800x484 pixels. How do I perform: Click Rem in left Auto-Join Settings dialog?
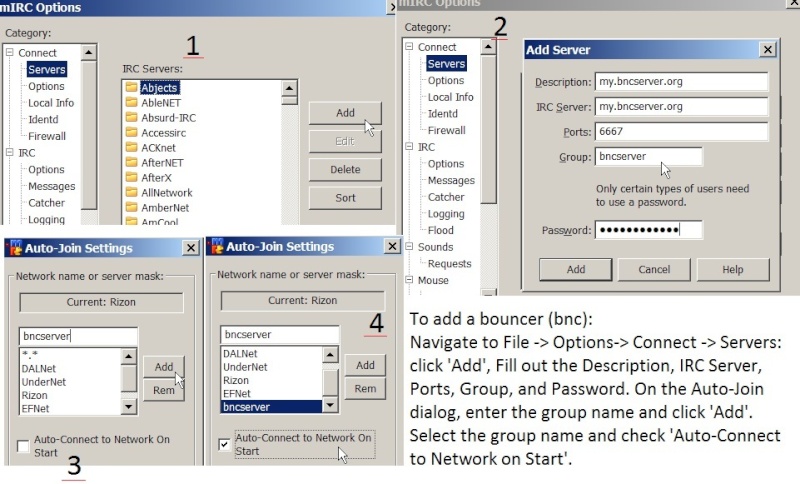(164, 390)
